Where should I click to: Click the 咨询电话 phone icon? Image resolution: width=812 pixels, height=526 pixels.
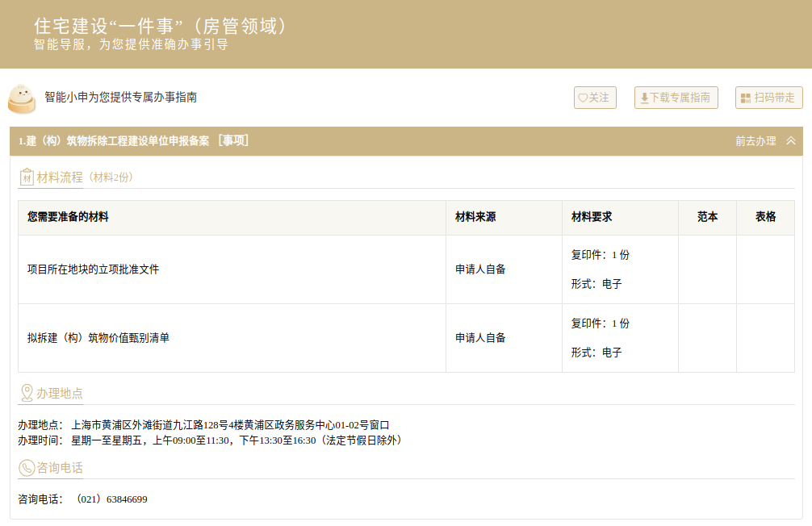(x=27, y=468)
